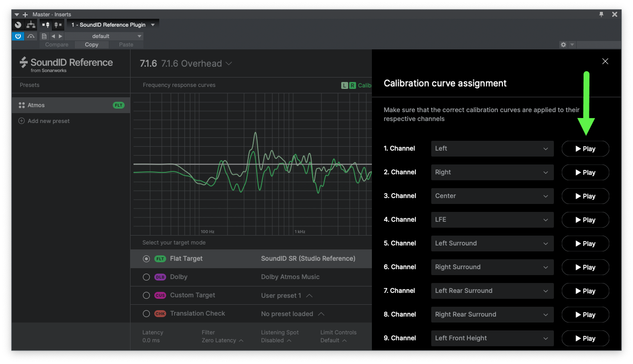Load the next preset with right arrow

tap(61, 36)
